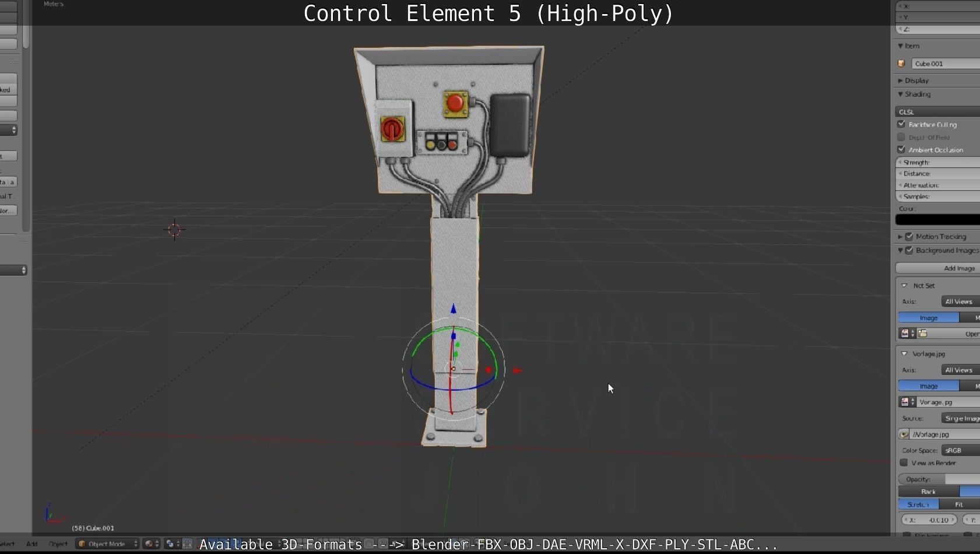Enable the View as Render checkbox
Viewport: 980px width, 554px height.
click(x=904, y=462)
